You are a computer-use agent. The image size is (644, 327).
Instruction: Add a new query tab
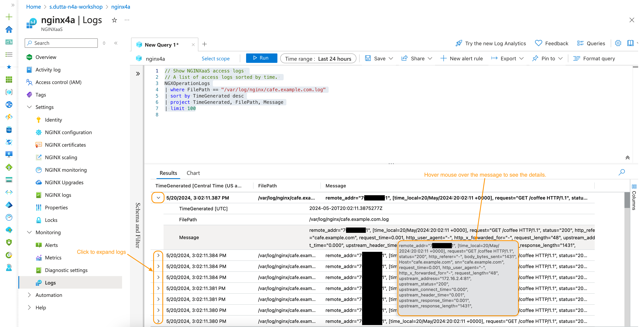coord(204,44)
